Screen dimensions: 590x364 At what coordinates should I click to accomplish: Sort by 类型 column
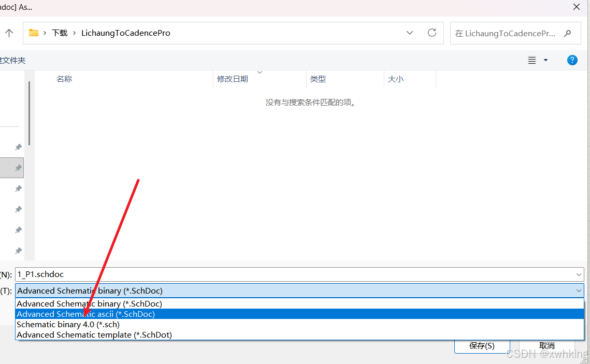[318, 79]
